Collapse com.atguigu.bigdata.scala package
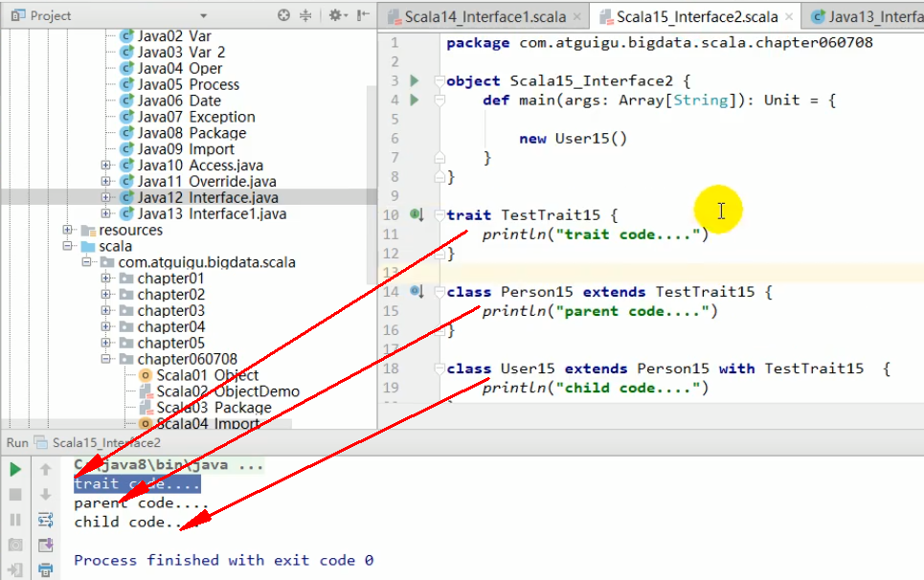Image resolution: width=924 pixels, height=580 pixels. pos(86,262)
